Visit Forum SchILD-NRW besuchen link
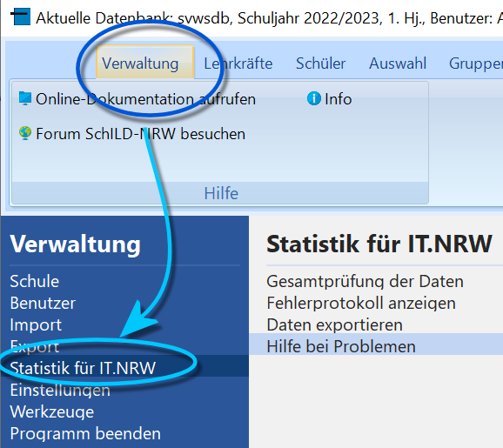 140,134
